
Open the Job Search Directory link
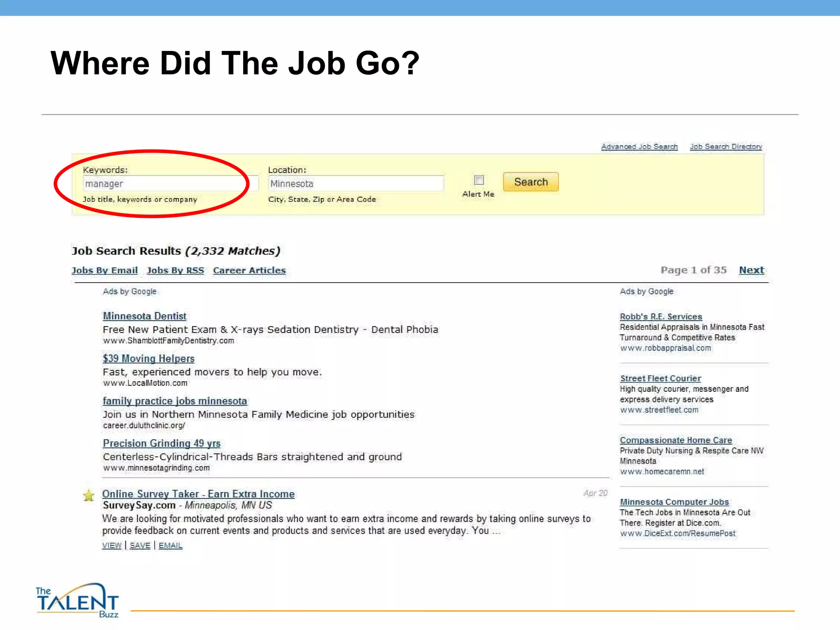pyautogui.click(x=726, y=146)
